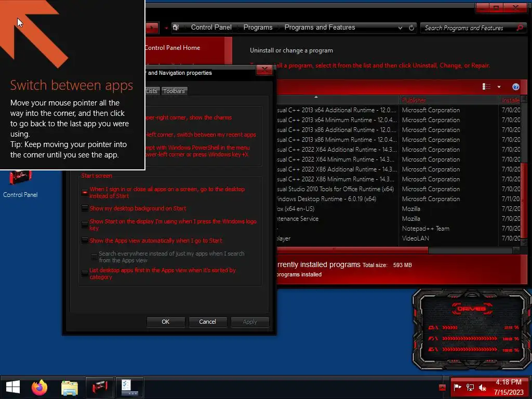This screenshot has width=532, height=399.
Task: Click Programs and Features breadcrumb segment
Action: tap(320, 27)
